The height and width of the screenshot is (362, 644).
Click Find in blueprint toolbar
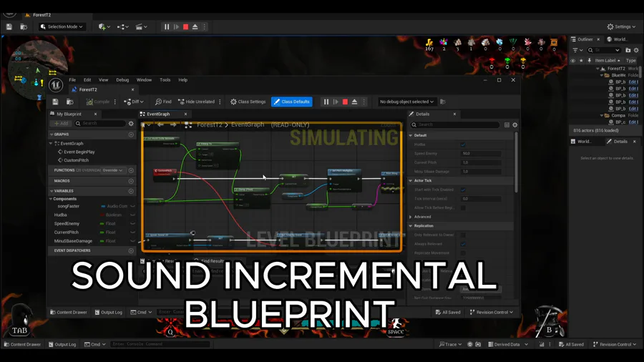click(x=163, y=102)
